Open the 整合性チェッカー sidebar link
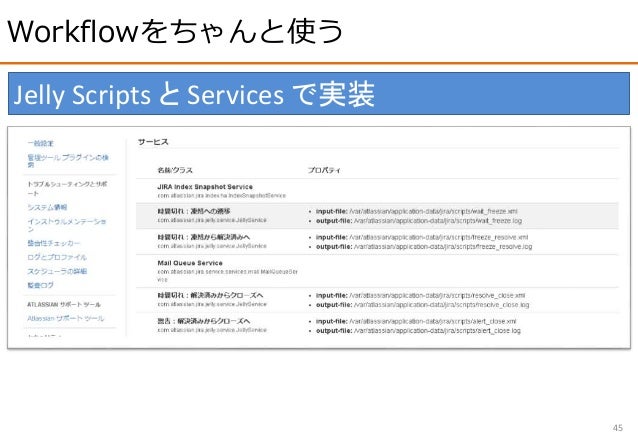The width and height of the screenshot is (638, 442). 54,243
